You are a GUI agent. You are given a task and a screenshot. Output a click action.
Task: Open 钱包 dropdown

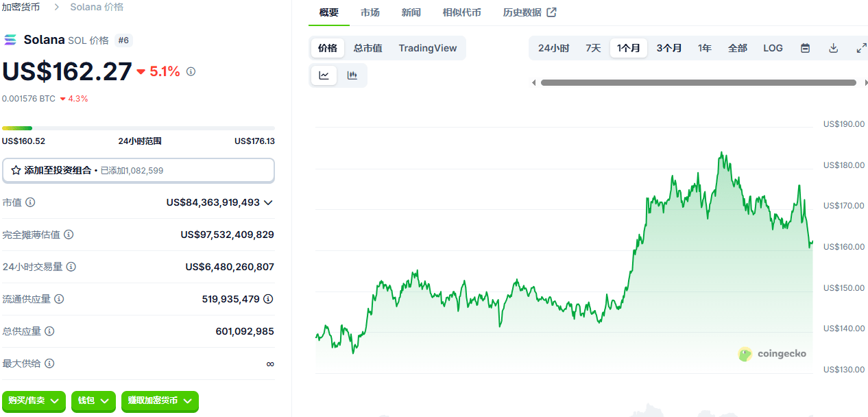[93, 401]
